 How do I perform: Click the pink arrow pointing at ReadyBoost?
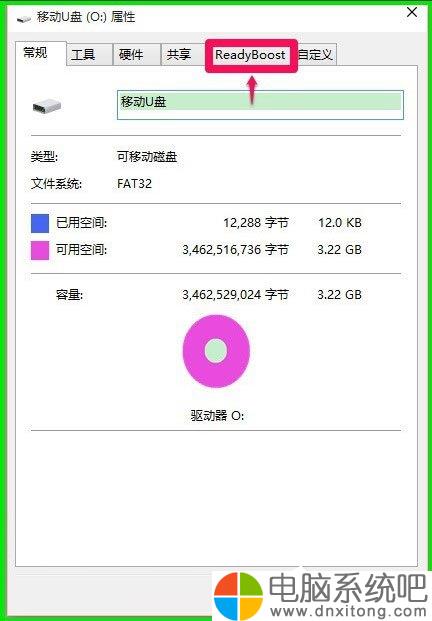pos(252,91)
